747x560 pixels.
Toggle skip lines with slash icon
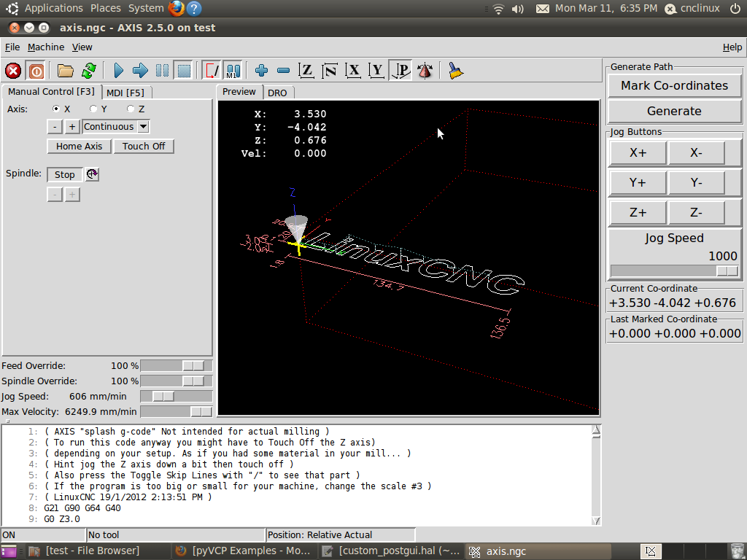[211, 71]
